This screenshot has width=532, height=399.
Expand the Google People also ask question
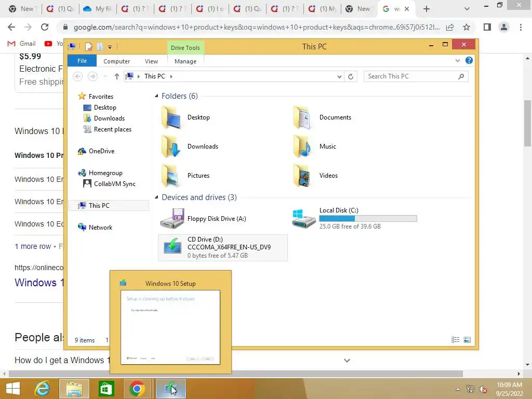(347, 361)
